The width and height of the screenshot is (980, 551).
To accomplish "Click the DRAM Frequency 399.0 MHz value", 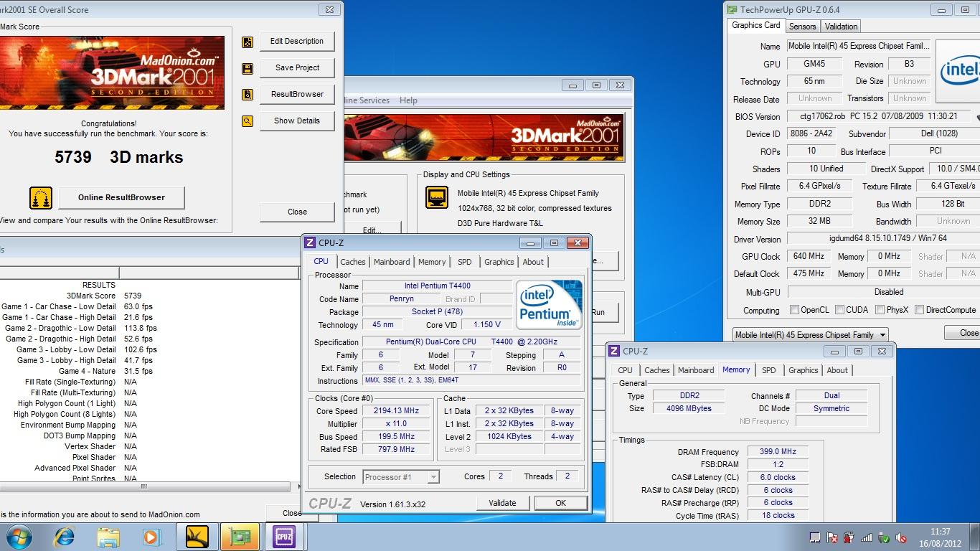I will [x=778, y=452].
